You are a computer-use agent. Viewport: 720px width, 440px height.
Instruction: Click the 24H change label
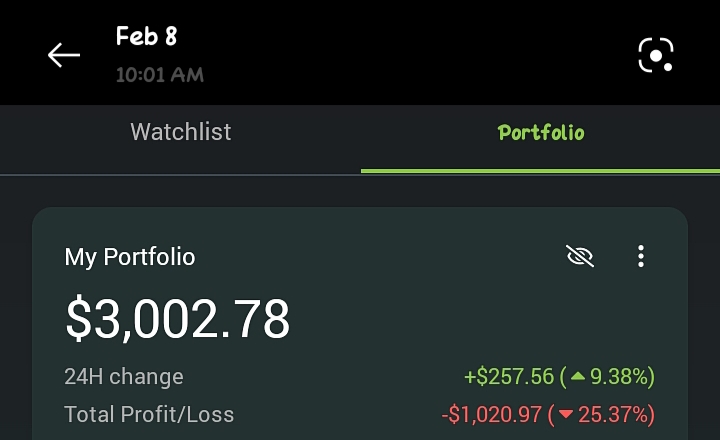tap(124, 377)
